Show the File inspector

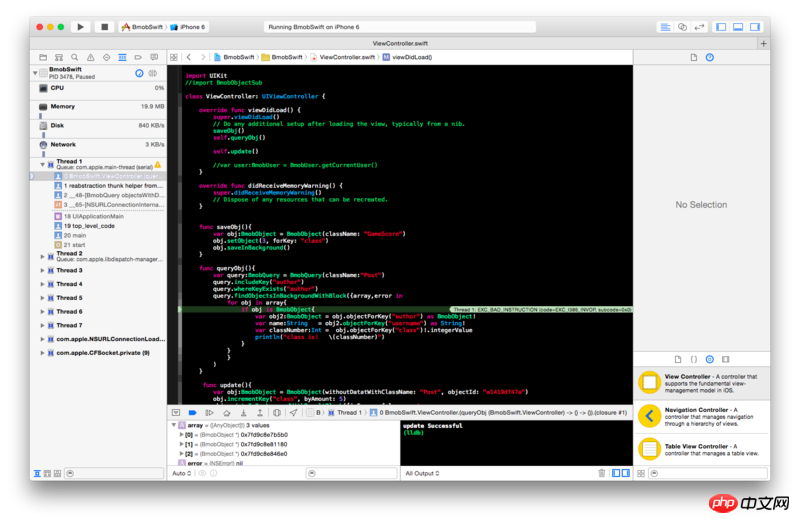tap(693, 58)
